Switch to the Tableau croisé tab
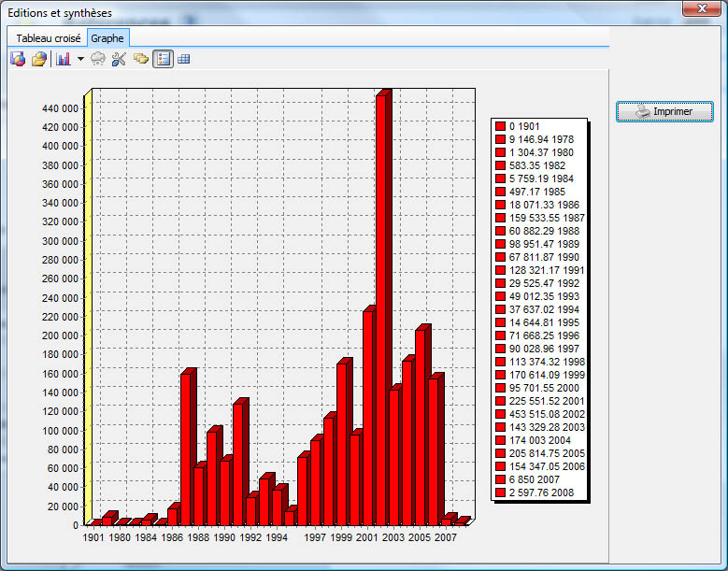This screenshot has height=571, width=728. coord(49,38)
